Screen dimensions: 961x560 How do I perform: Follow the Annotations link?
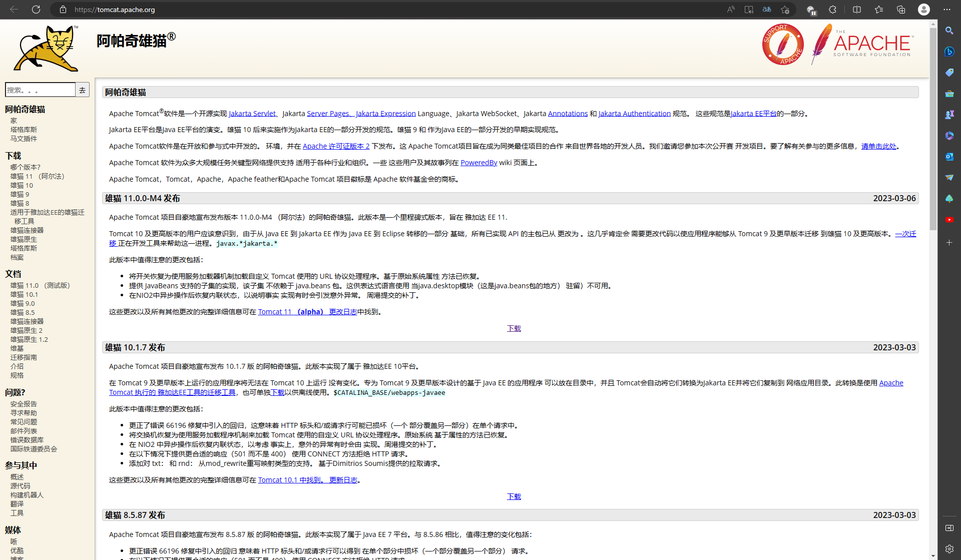point(568,114)
